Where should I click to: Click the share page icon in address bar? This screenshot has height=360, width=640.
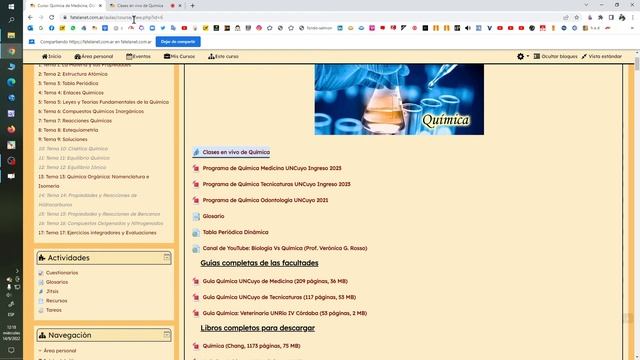[x=566, y=18]
